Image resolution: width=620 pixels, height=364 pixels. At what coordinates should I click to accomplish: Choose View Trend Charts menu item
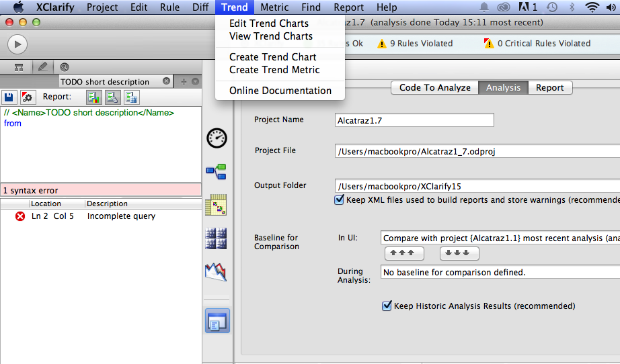pos(280,36)
